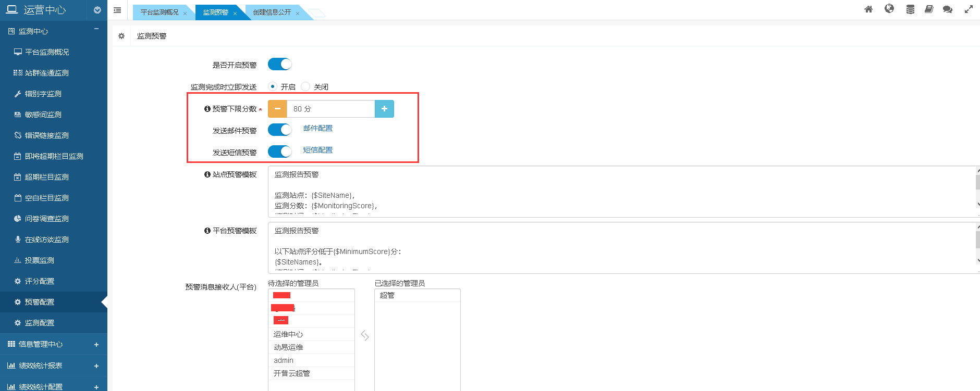Open the globe icon in top toolbar
This screenshot has height=391, width=980.
pyautogui.click(x=889, y=9)
